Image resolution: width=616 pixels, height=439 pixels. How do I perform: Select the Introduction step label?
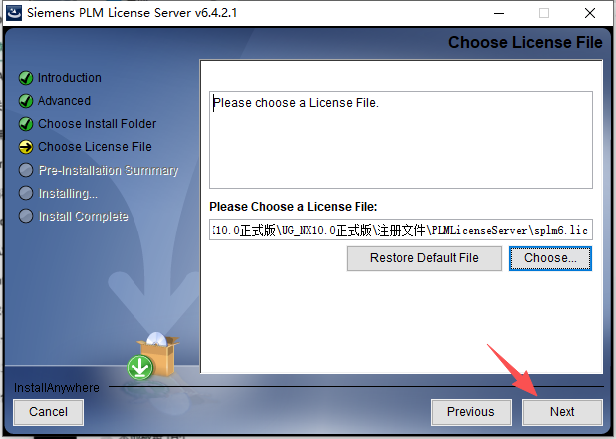[x=70, y=78]
